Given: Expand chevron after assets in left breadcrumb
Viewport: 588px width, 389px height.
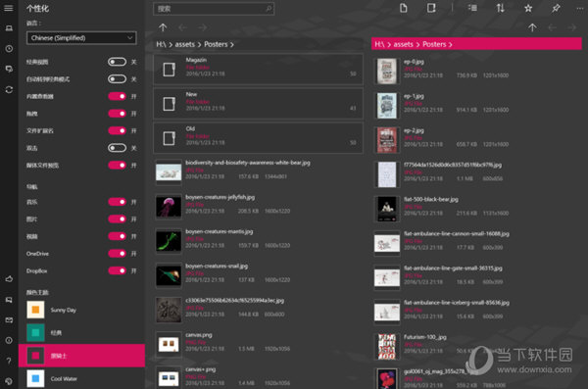Looking at the screenshot, I should pyautogui.click(x=199, y=45).
